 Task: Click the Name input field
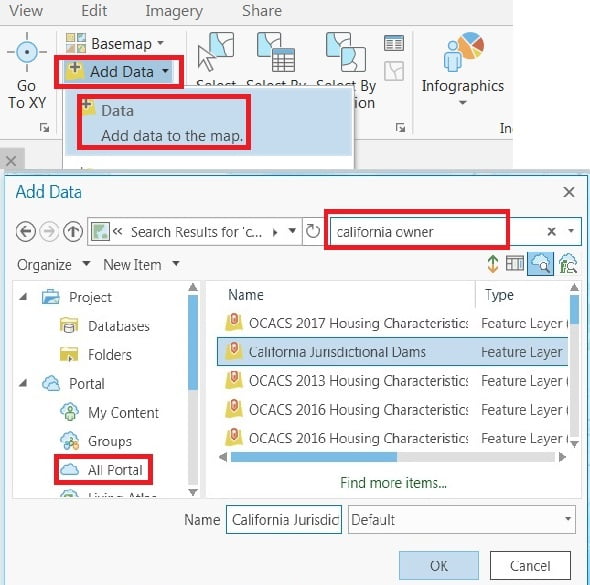(284, 519)
